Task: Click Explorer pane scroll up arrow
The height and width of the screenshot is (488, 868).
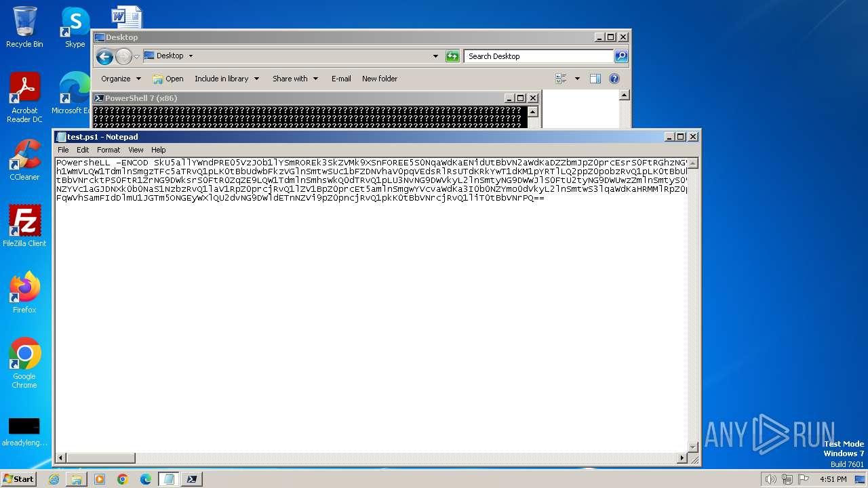Action: (625, 96)
